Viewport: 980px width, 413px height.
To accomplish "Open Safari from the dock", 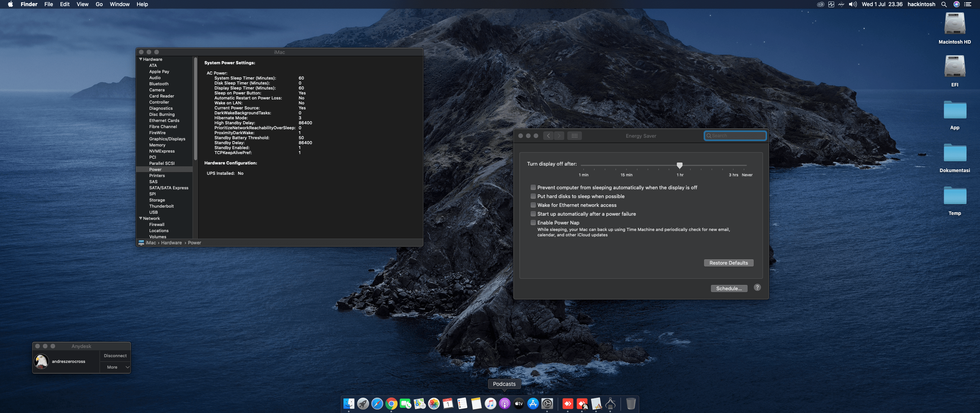I will point(377,404).
